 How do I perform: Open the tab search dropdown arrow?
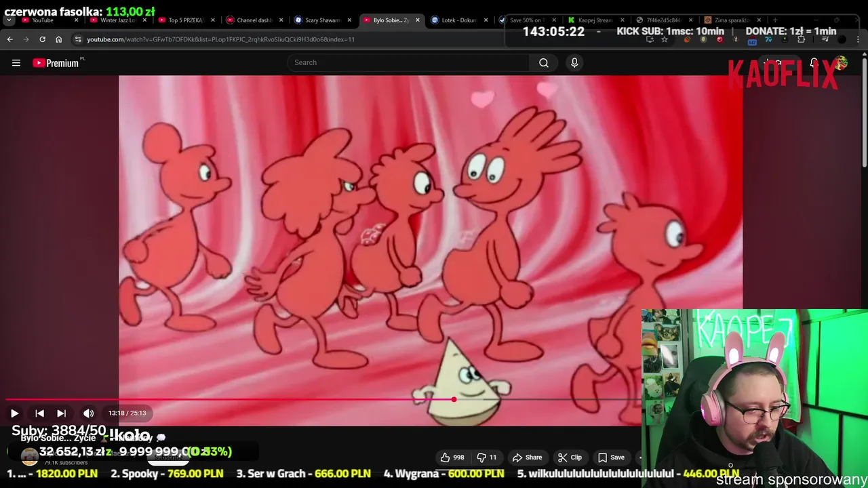tap(9, 20)
